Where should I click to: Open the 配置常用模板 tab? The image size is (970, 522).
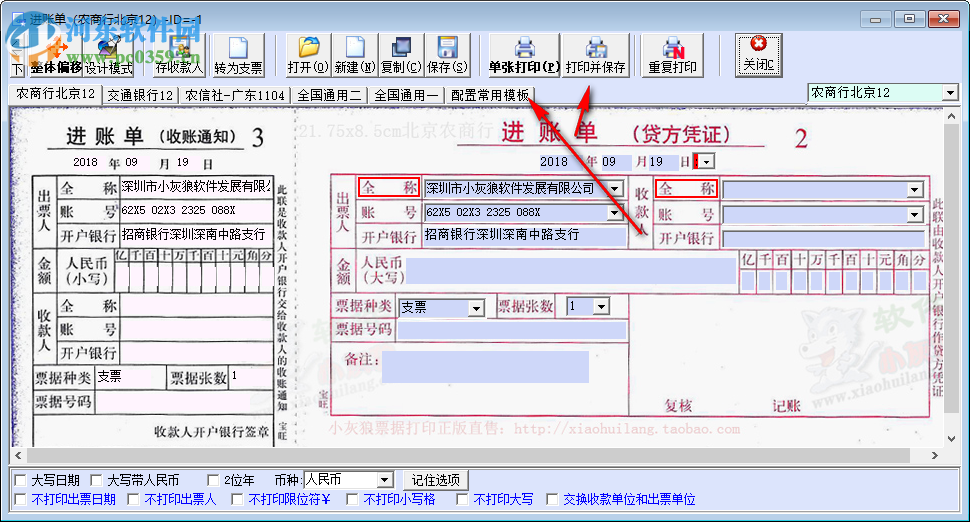[x=490, y=95]
